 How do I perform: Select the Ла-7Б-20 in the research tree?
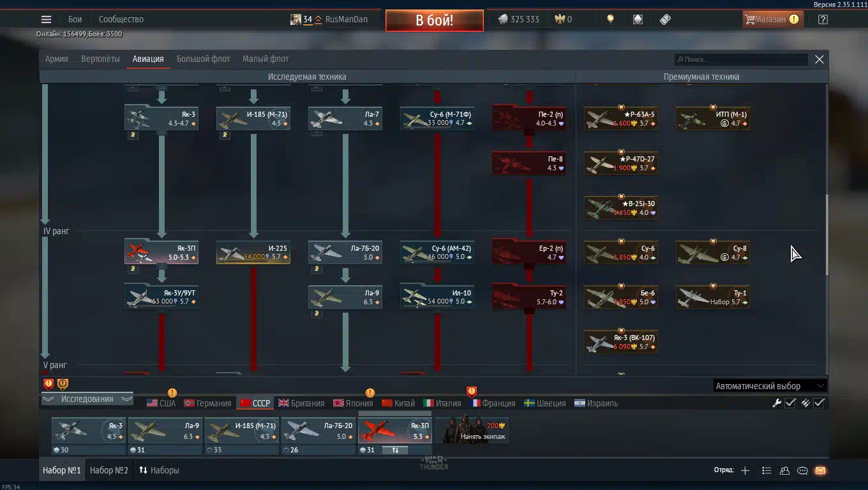pyautogui.click(x=345, y=253)
